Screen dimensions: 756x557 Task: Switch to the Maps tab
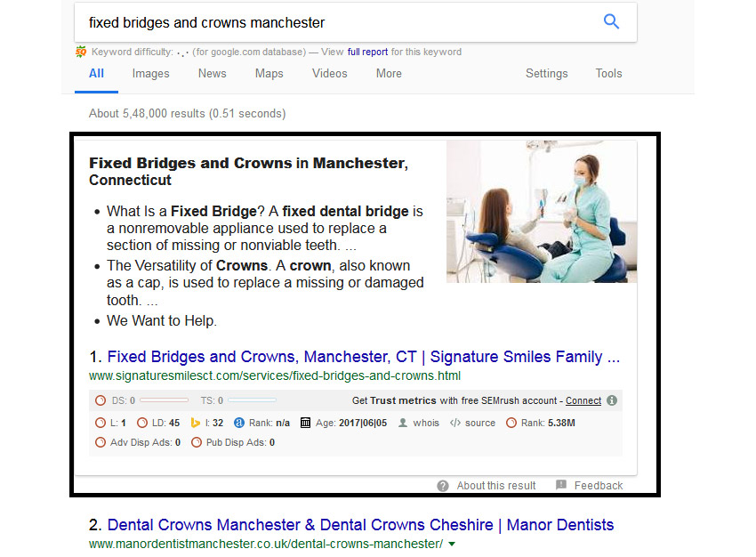click(x=269, y=73)
